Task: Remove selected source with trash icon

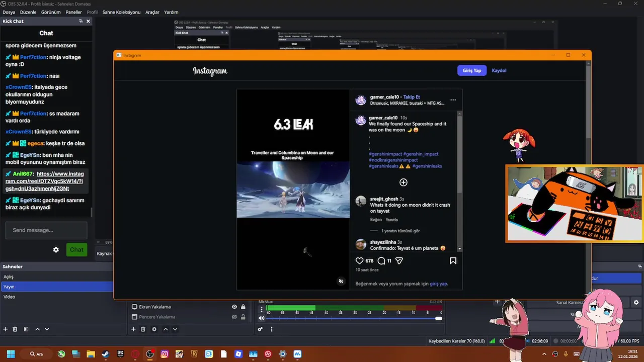Action: click(143, 329)
